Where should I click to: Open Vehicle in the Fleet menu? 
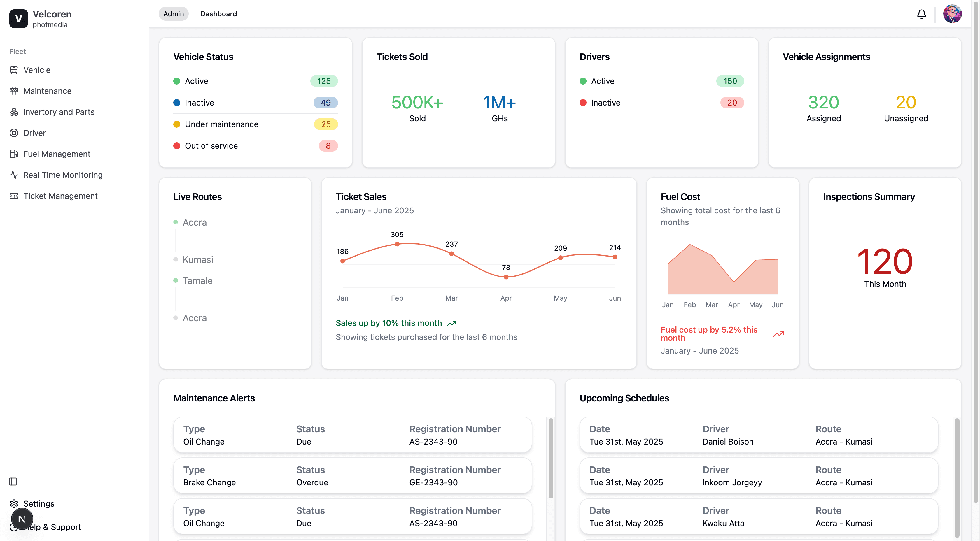click(36, 70)
